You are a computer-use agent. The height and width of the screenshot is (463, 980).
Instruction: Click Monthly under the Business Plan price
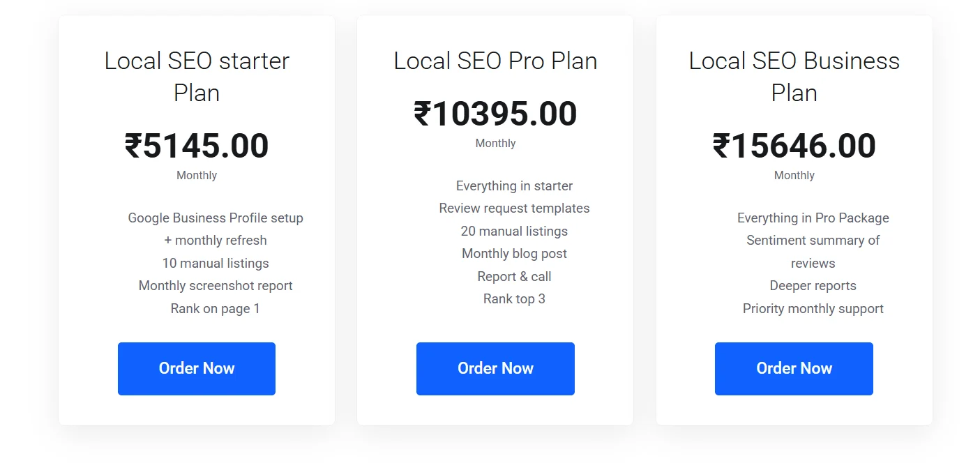tap(794, 175)
